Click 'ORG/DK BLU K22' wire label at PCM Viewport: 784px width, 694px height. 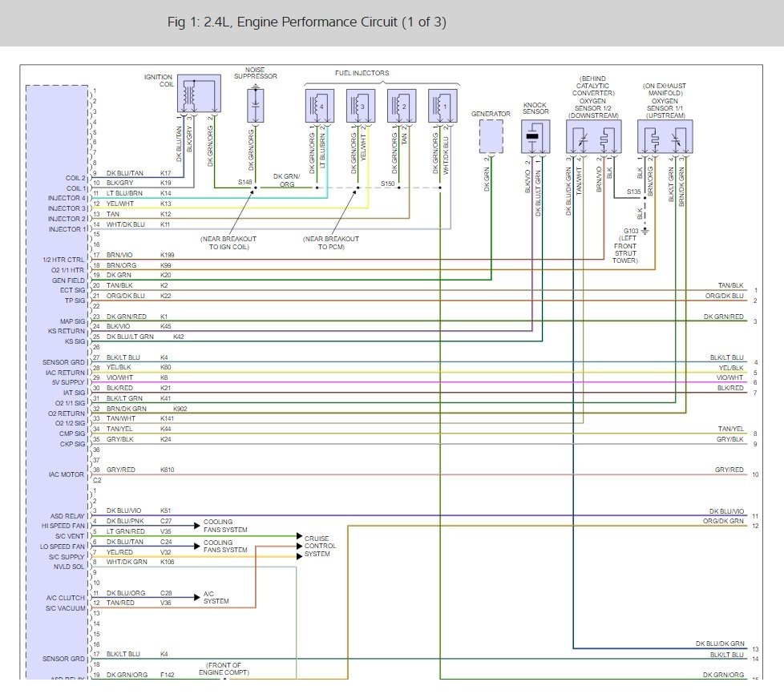pos(139,296)
